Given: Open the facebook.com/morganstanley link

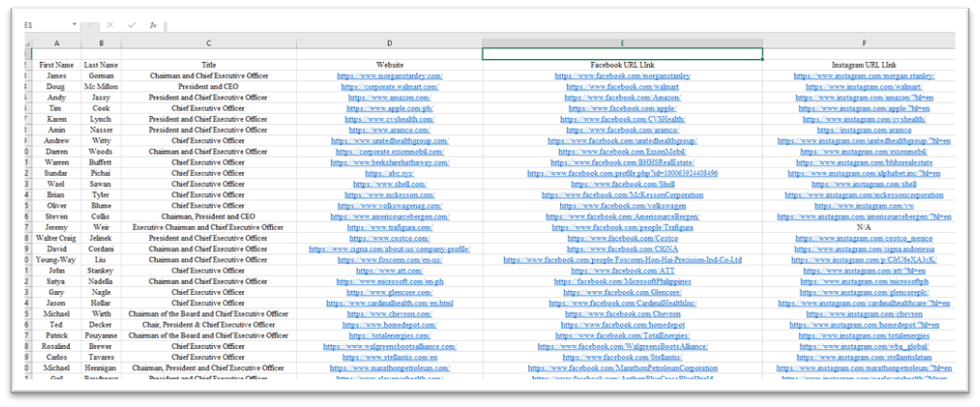Looking at the screenshot, I should pos(622,75).
